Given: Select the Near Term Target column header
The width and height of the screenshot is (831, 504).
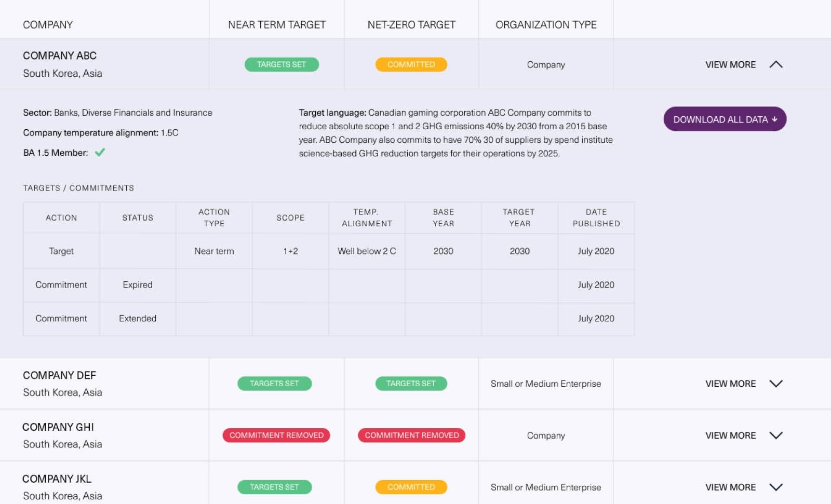Looking at the screenshot, I should tap(277, 24).
